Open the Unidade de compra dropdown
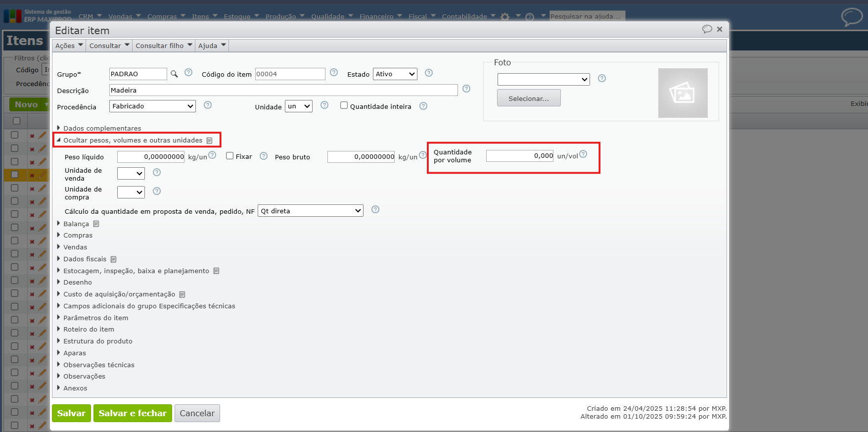 pos(131,192)
